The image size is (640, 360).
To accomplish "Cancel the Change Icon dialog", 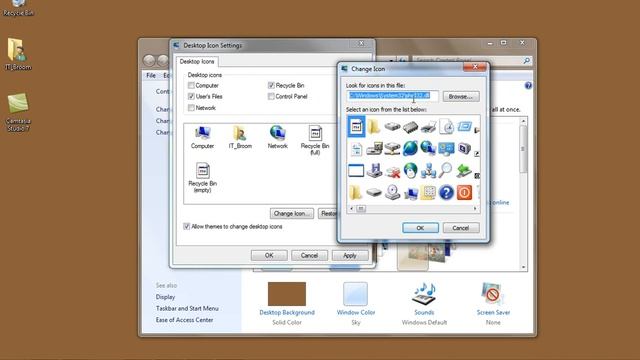I will pyautogui.click(x=461, y=228).
